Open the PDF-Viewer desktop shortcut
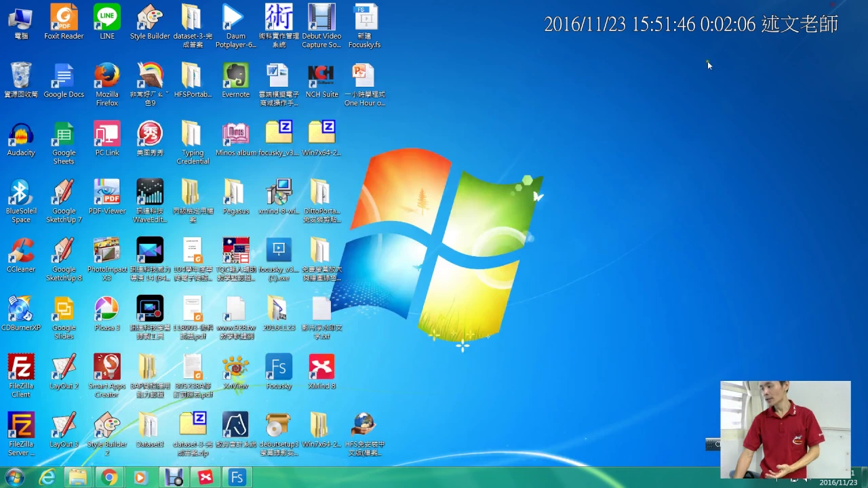The width and height of the screenshot is (868, 488). click(107, 197)
